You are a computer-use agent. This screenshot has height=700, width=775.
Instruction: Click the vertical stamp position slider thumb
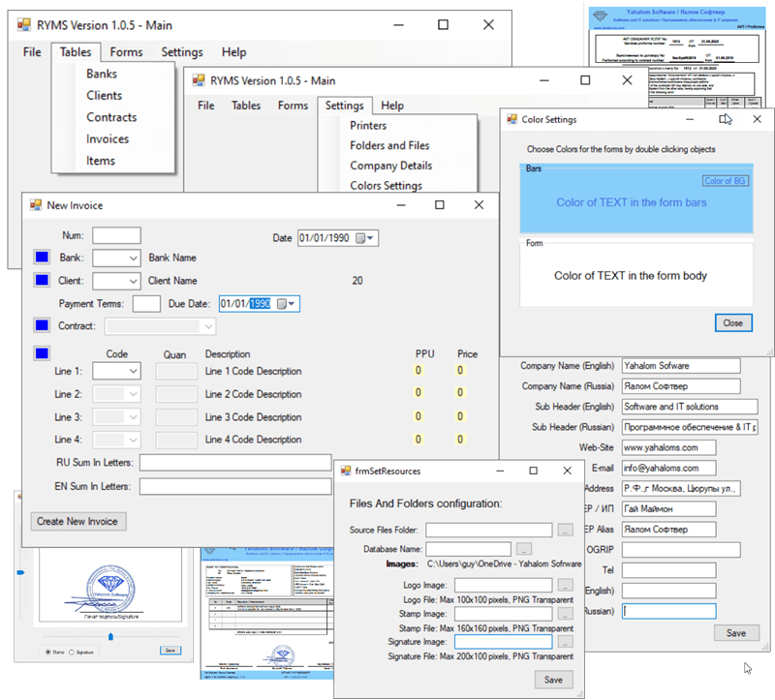click(20, 572)
